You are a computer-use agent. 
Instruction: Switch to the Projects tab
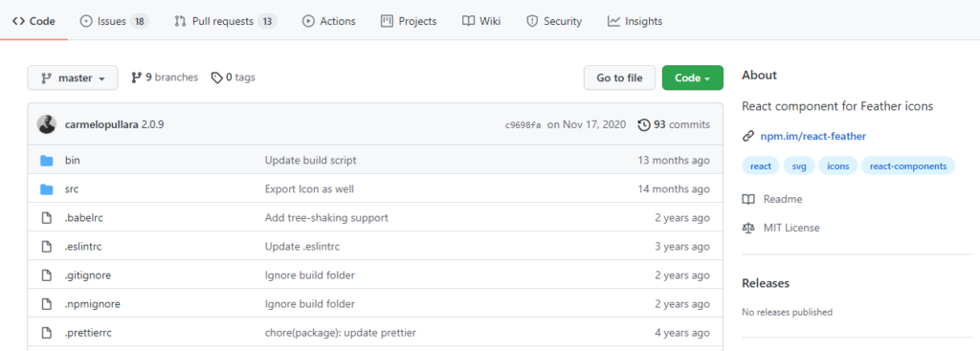tap(409, 21)
